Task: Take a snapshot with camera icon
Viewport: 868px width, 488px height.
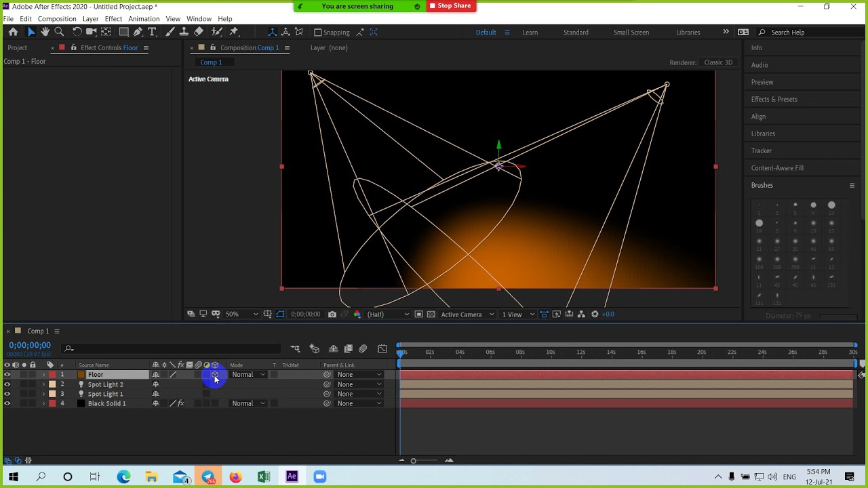Action: [x=332, y=314]
